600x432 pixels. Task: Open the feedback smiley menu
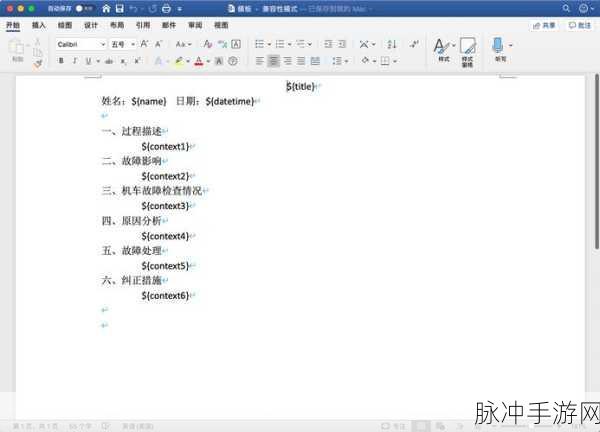tap(585, 8)
